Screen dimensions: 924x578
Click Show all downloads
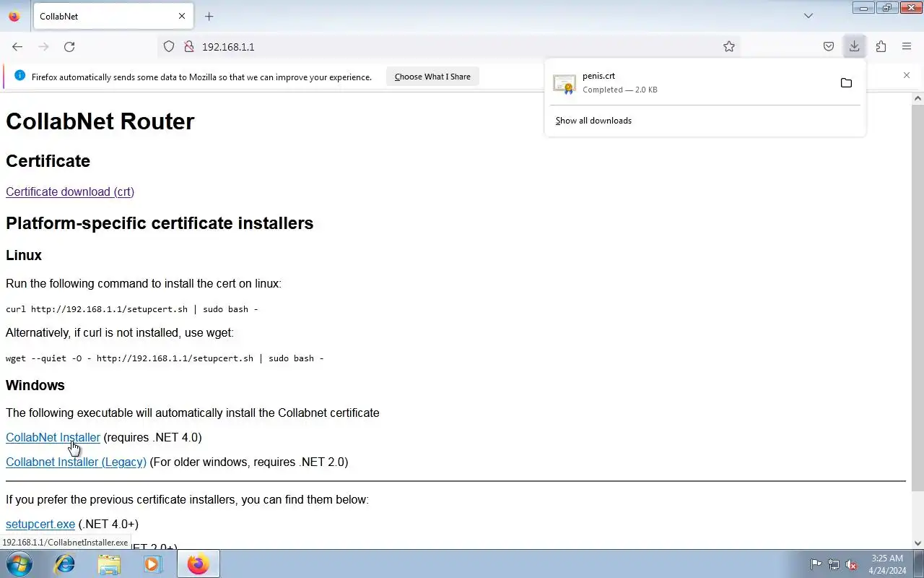pyautogui.click(x=593, y=121)
